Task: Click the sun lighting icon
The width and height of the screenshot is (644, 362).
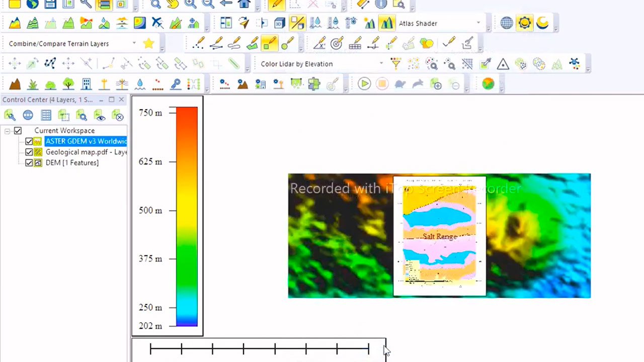Action: pos(524,23)
